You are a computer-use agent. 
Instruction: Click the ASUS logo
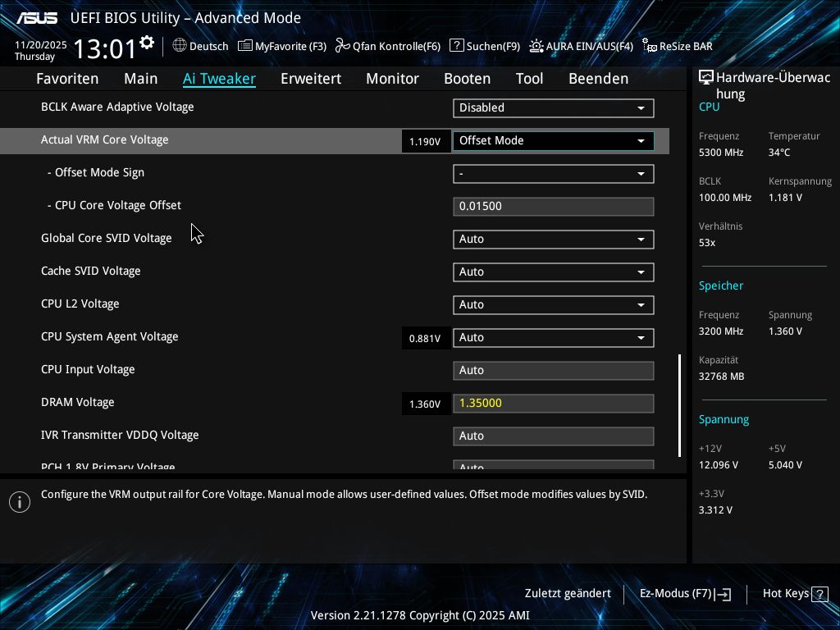click(36, 18)
